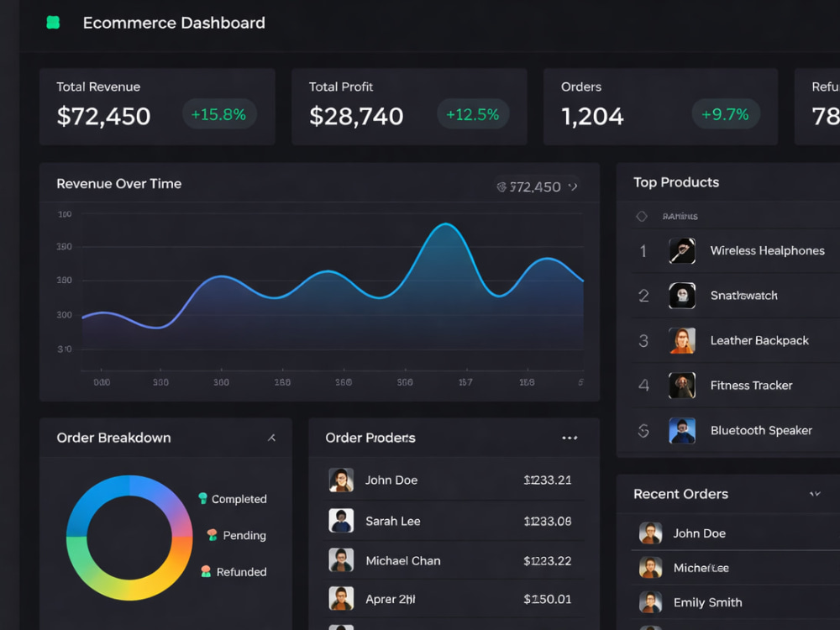Click the +15.8% revenue change badge

(219, 114)
